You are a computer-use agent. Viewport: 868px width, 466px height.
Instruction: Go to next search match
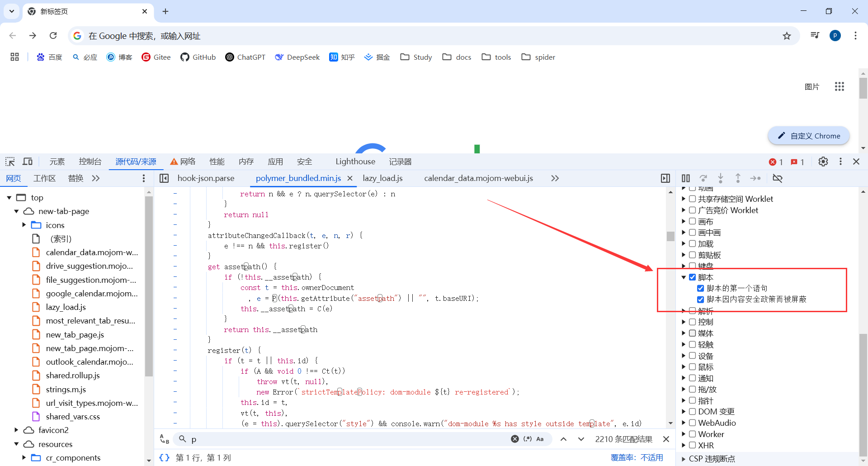pos(581,439)
